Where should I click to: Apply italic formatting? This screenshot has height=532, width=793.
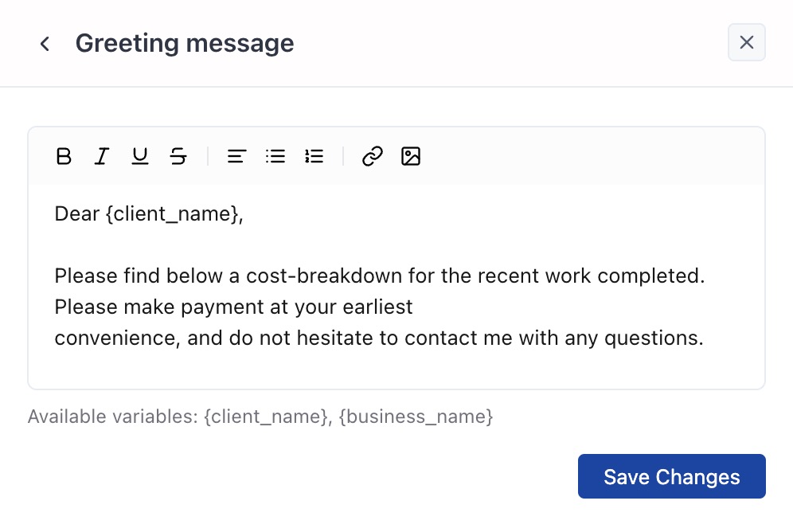[102, 156]
